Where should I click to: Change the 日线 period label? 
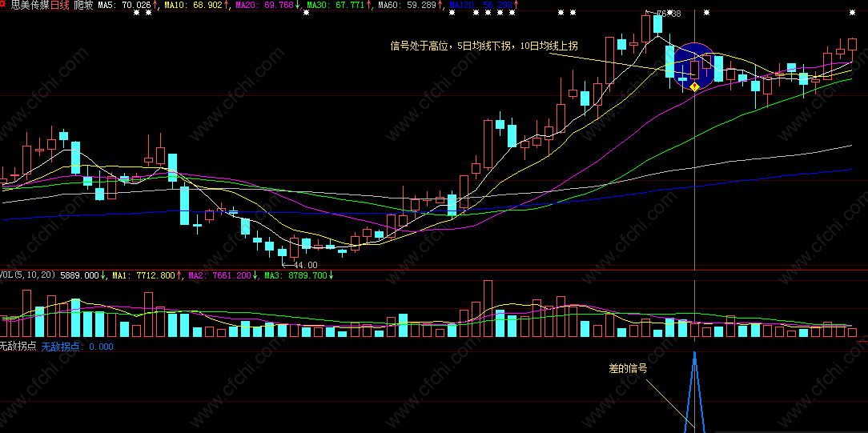click(60, 5)
